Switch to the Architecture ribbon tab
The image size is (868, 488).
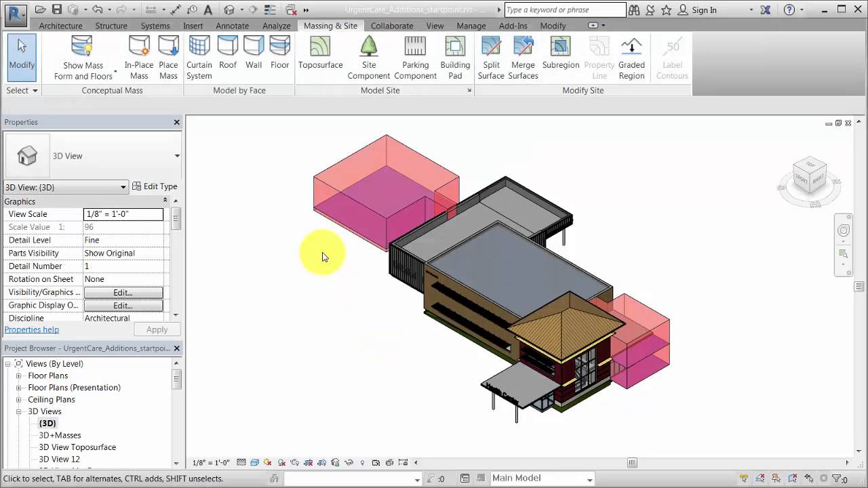(60, 26)
